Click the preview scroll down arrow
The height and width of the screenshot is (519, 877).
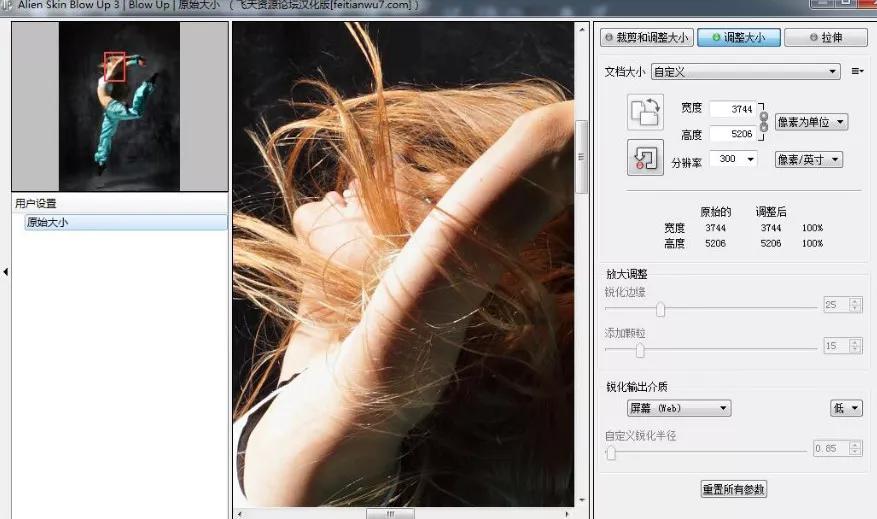582,500
